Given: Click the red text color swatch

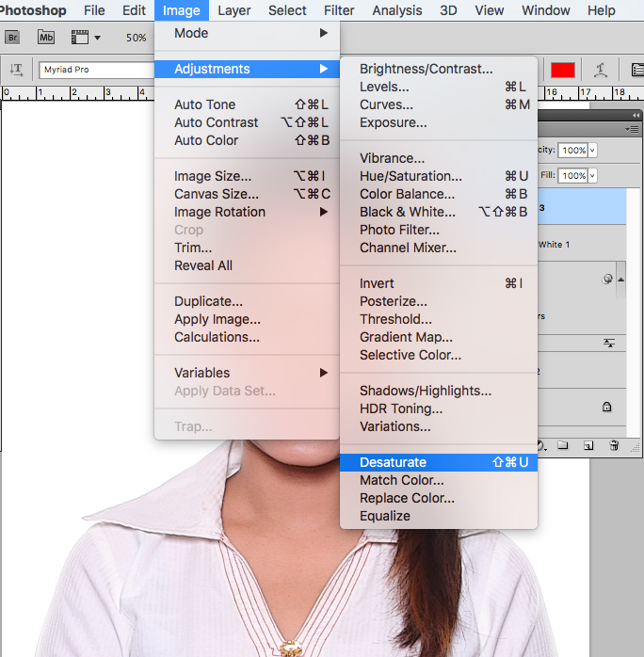Looking at the screenshot, I should [x=563, y=71].
